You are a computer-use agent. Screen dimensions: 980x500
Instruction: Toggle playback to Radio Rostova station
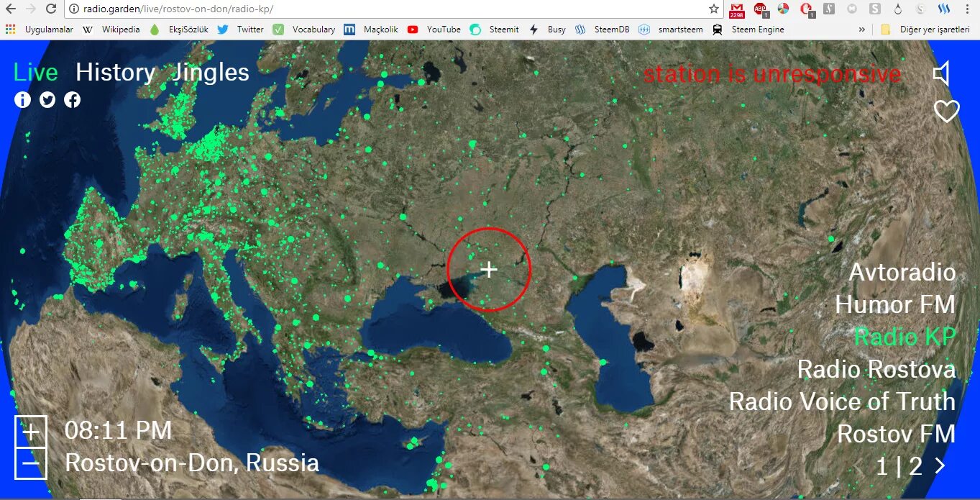click(876, 369)
